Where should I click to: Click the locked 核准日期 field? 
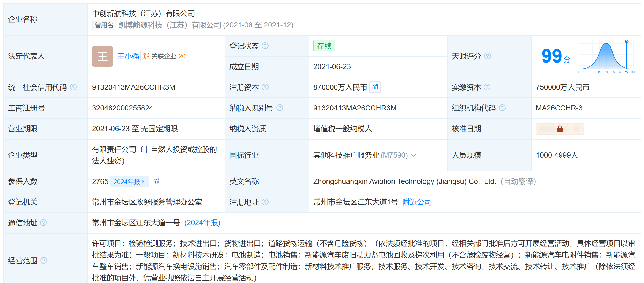tap(560, 129)
